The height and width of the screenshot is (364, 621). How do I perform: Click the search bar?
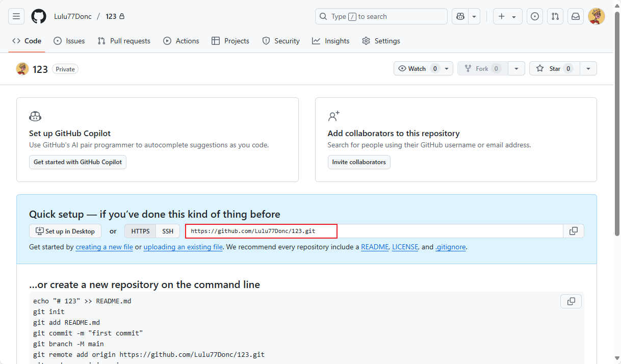tap(381, 16)
